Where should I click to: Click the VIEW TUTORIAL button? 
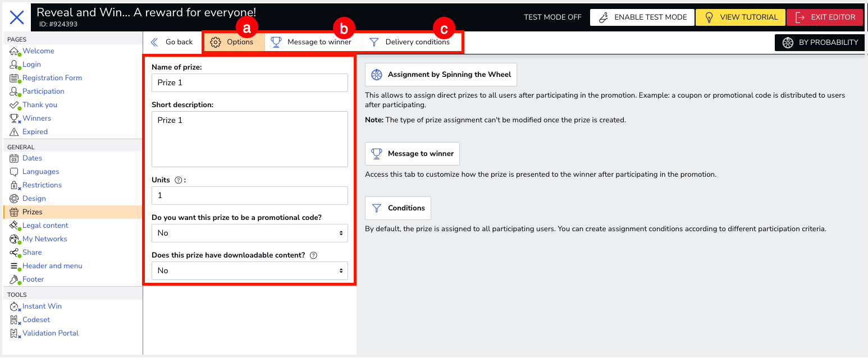click(740, 17)
